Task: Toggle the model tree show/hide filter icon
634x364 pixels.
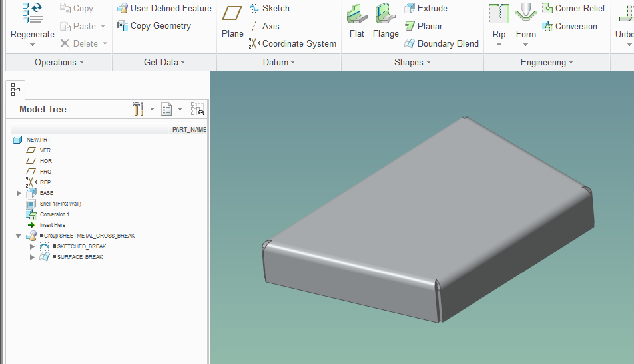Action: [197, 110]
